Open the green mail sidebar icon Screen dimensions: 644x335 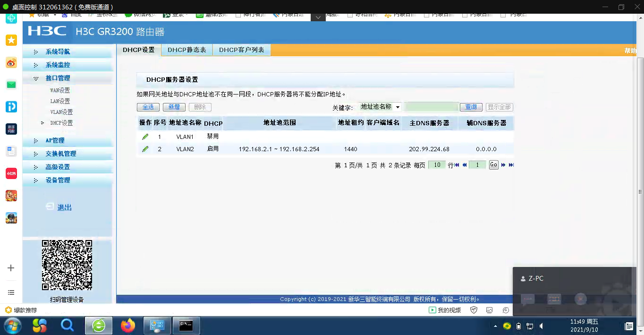[11, 85]
